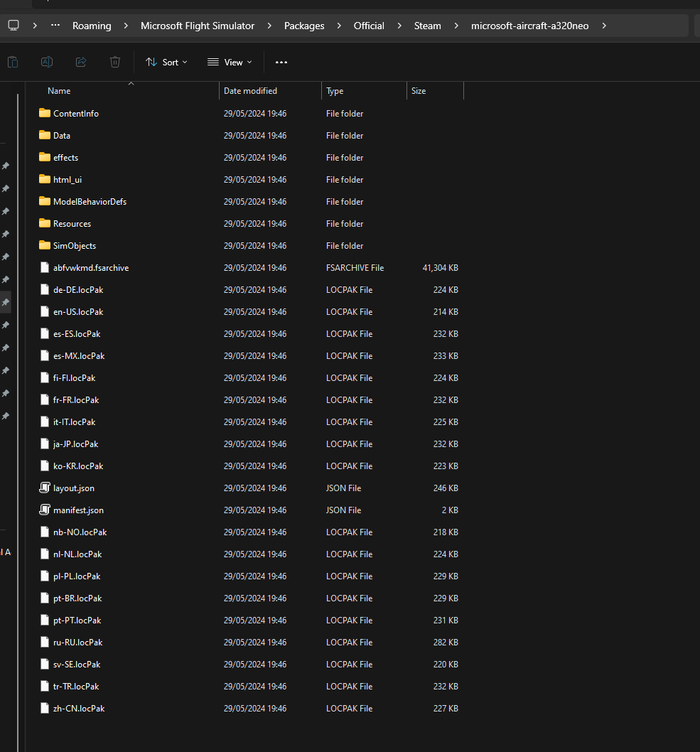700x752 pixels.
Task: Select the ja-JP.locPak file name
Action: (x=76, y=444)
